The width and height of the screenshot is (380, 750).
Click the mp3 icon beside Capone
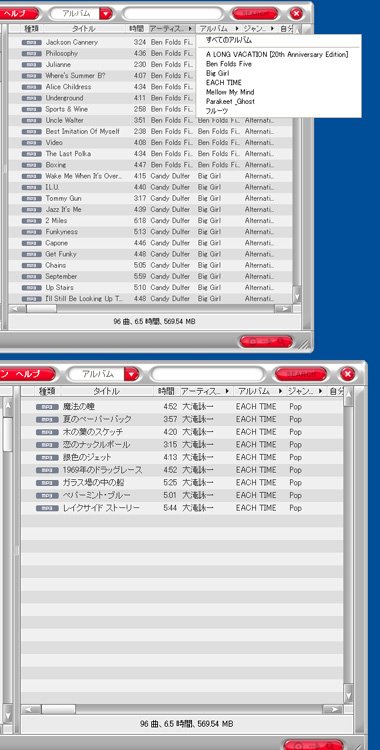point(32,243)
